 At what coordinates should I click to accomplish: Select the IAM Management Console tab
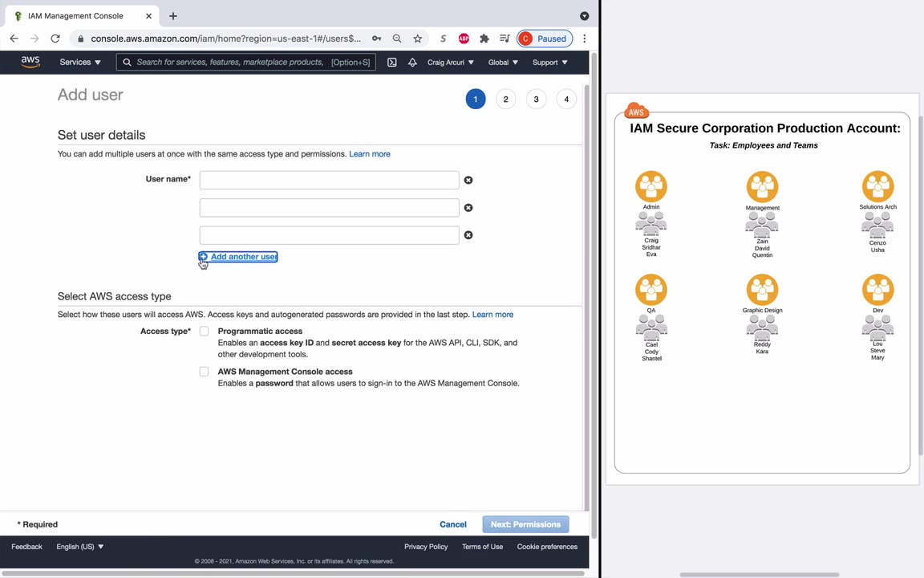pyautogui.click(x=81, y=16)
